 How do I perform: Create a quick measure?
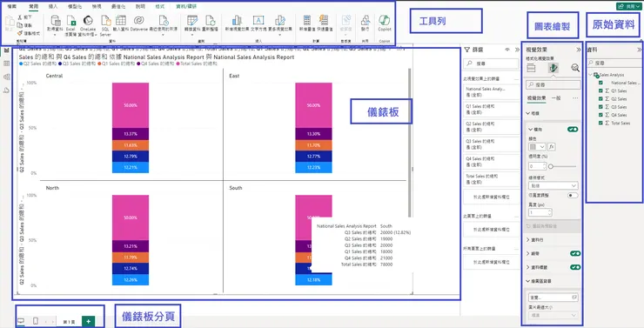pyautogui.click(x=324, y=23)
